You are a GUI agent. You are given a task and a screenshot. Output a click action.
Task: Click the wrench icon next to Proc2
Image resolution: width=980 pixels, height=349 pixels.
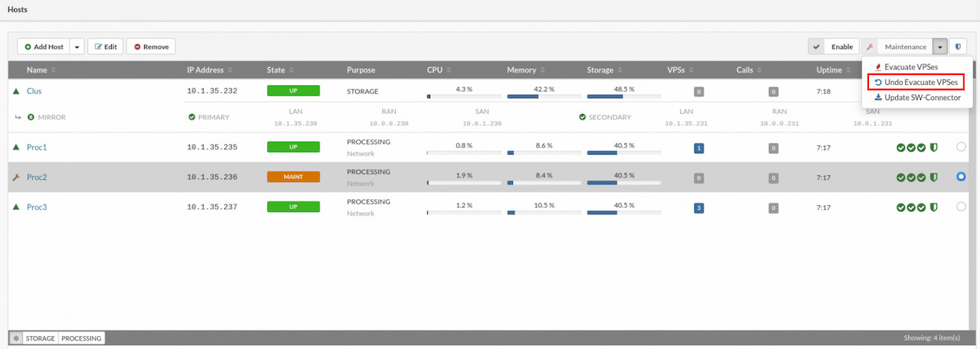pyautogui.click(x=16, y=177)
